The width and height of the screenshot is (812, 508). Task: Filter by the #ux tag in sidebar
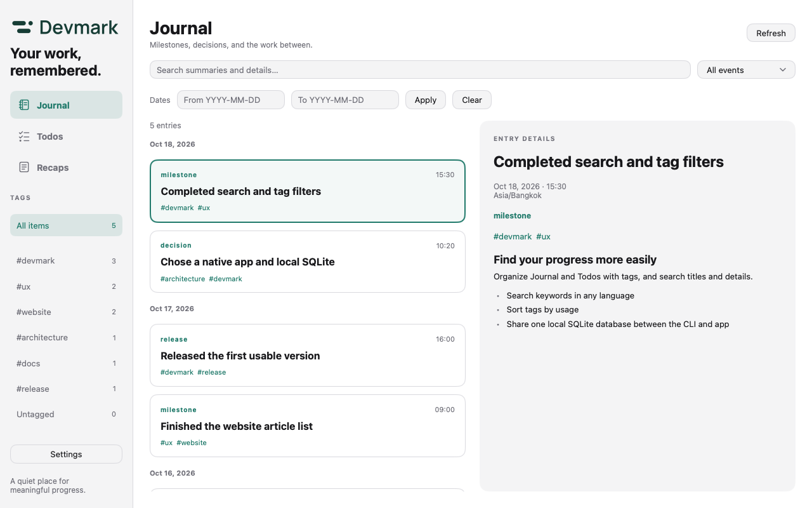(66, 286)
